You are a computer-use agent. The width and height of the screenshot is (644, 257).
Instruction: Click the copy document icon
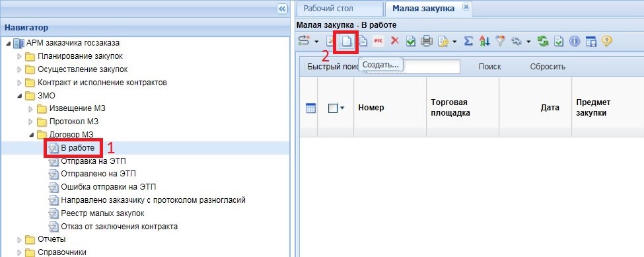pyautogui.click(x=363, y=41)
